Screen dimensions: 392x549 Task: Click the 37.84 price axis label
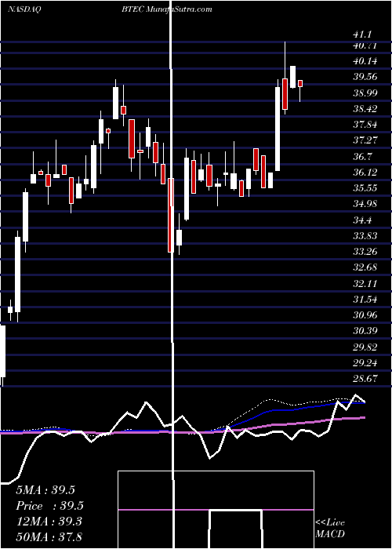365,124
